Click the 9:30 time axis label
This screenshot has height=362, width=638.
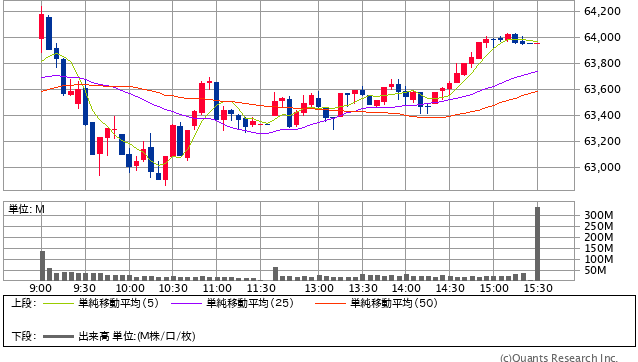click(85, 288)
